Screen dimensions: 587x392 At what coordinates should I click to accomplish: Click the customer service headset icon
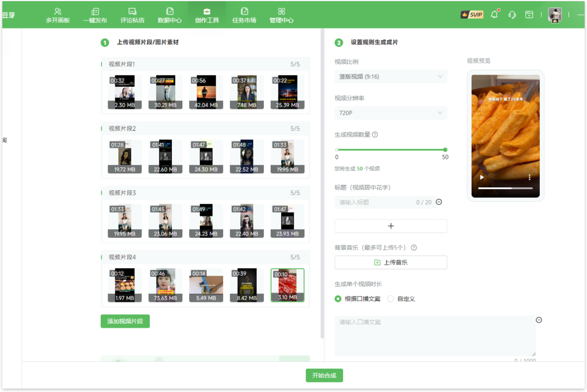pyautogui.click(x=512, y=15)
